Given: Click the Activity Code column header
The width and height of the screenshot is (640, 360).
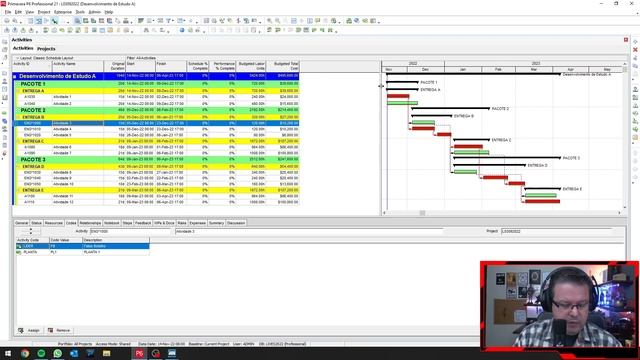Looking at the screenshot, I should click(33, 240).
